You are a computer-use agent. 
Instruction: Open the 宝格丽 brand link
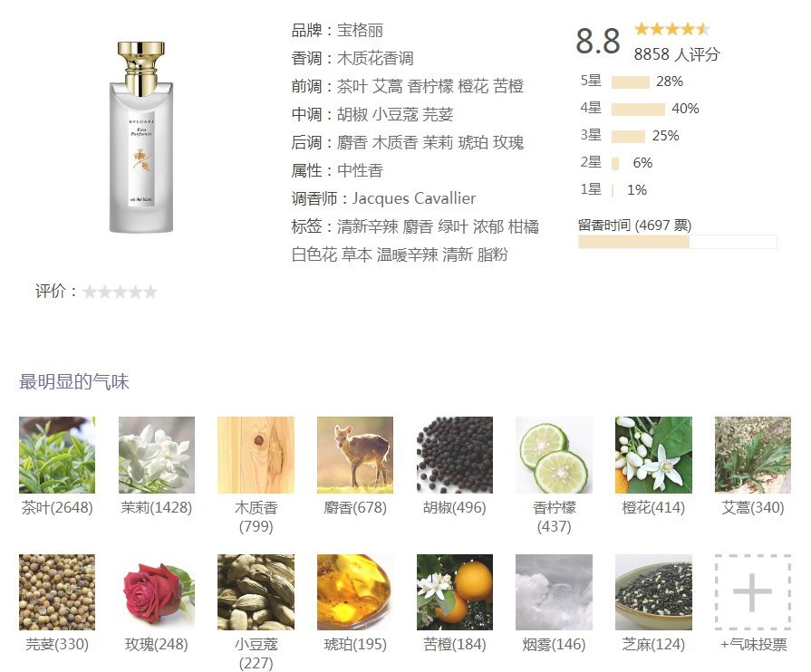pos(360,31)
